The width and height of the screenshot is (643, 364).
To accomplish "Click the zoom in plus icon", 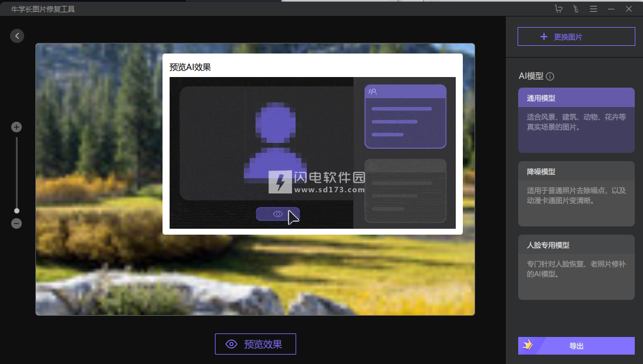I will tap(16, 127).
